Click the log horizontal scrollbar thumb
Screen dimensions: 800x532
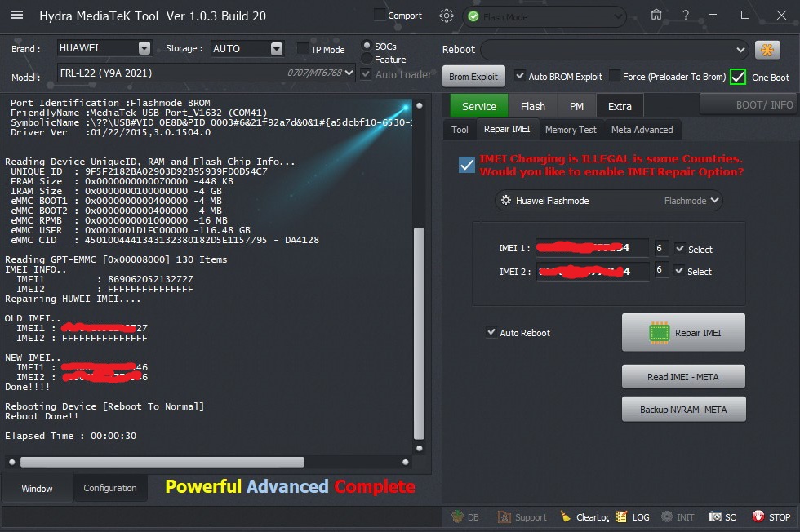[162, 462]
